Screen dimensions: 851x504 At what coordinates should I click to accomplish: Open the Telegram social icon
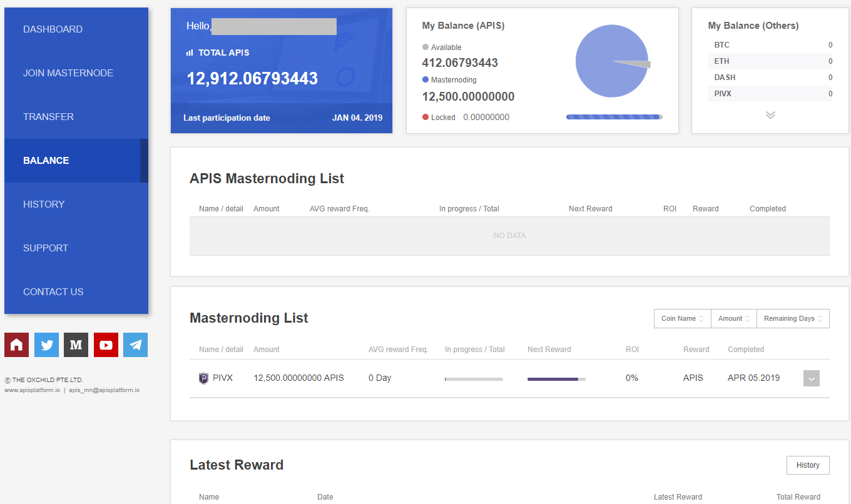(135, 345)
